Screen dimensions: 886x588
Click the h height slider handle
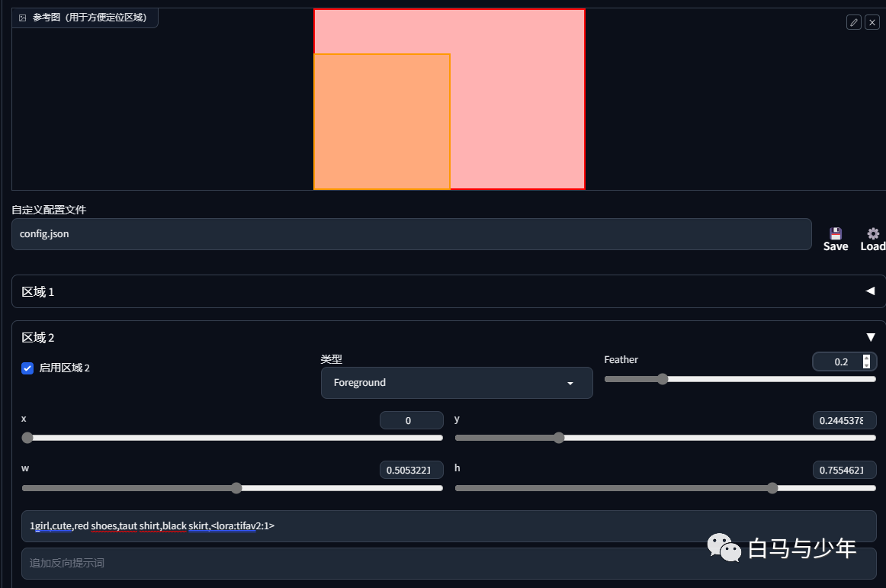772,488
